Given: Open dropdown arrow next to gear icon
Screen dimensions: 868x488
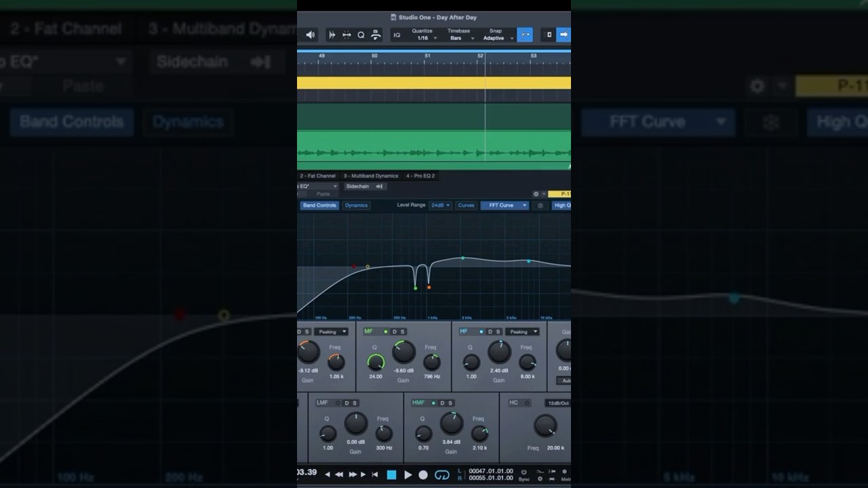Looking at the screenshot, I should click(x=543, y=194).
